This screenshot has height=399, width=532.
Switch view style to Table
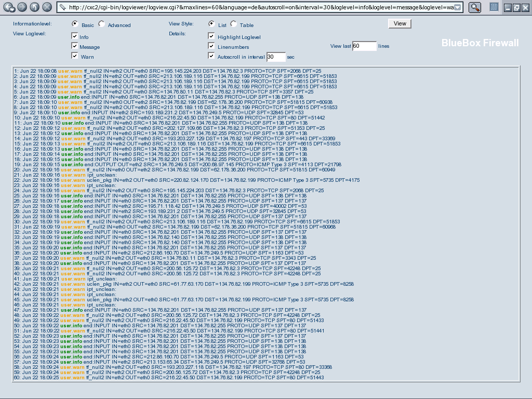[x=233, y=24]
